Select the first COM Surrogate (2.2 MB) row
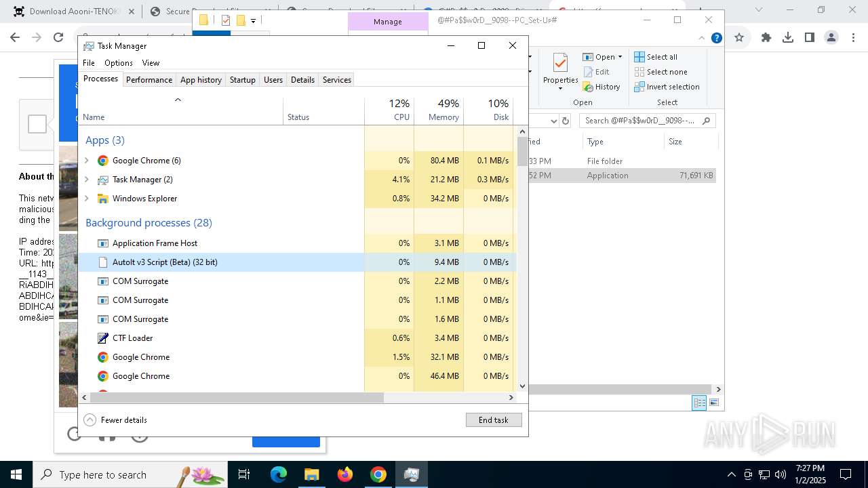Screen dimensions: 868x488 pos(298,281)
